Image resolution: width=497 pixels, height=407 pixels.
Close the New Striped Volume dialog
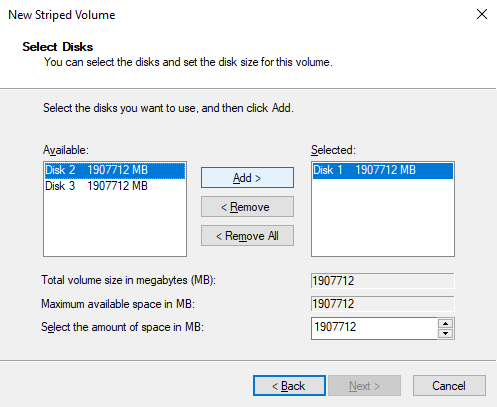coord(482,14)
